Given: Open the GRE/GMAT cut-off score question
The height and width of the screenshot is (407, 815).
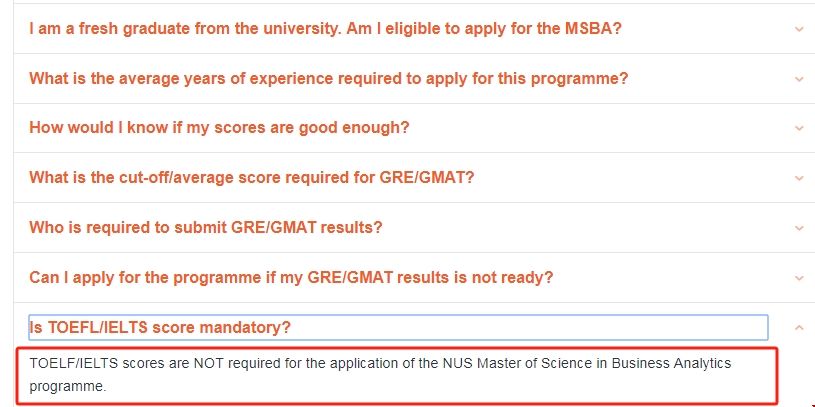Looking at the screenshot, I should (x=251, y=178).
